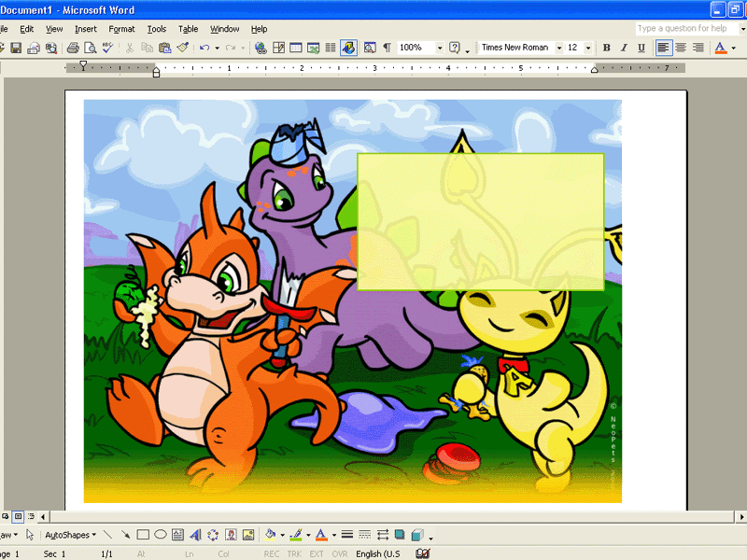Click the Insert Text Box icon
This screenshot has height=560, width=747.
177,535
